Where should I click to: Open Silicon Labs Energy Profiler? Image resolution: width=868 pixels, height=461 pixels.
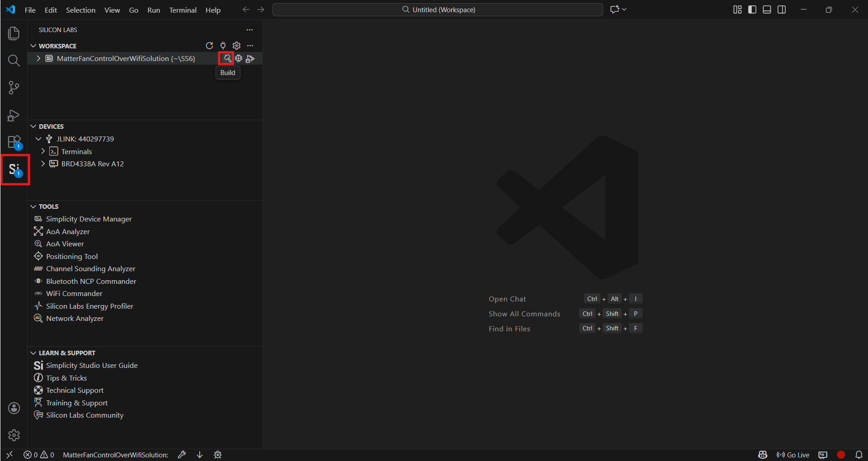[89, 306]
